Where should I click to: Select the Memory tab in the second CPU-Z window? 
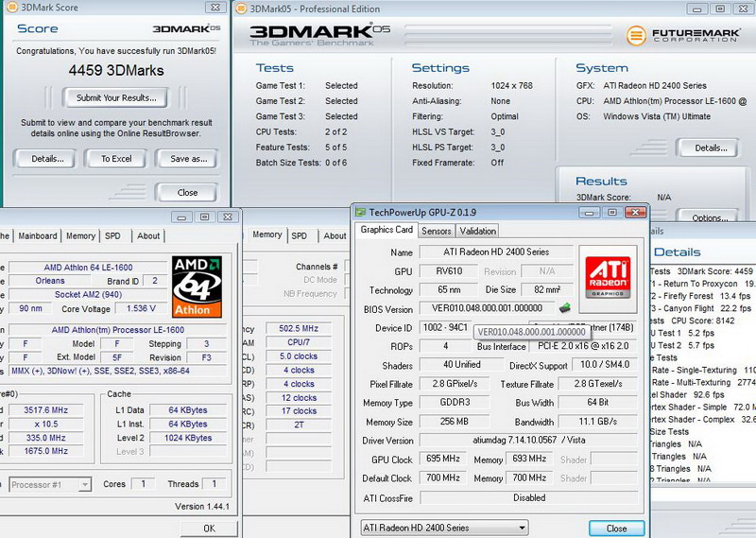pyautogui.click(x=267, y=234)
